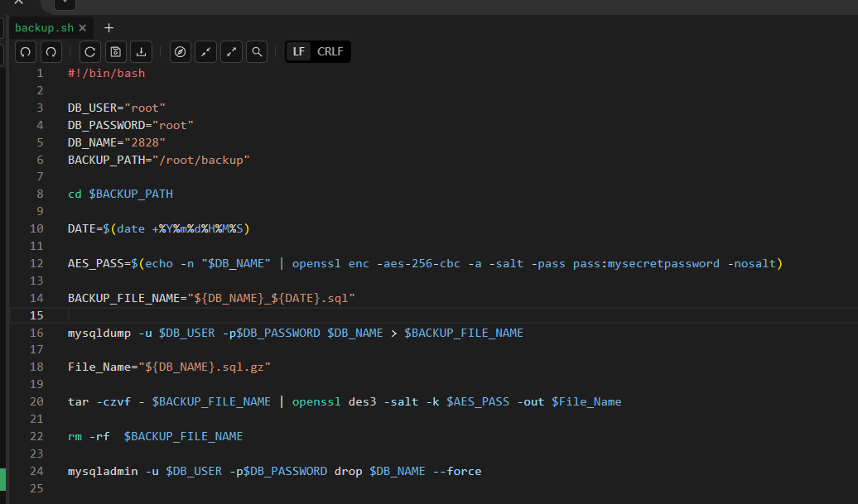Click '--force' flag on line 24
This screenshot has width=858, height=504.
click(457, 471)
